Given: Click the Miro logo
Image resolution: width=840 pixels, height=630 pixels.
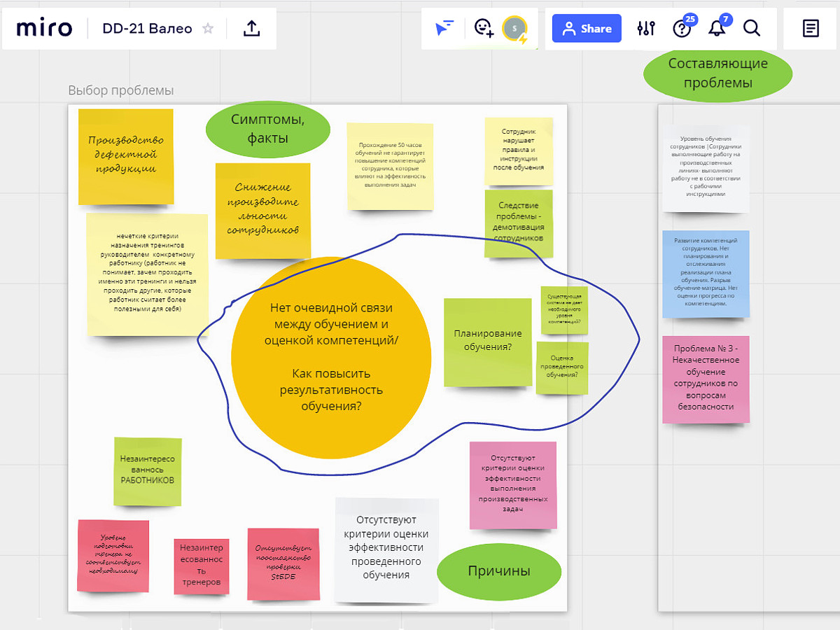Looking at the screenshot, I should tap(44, 29).
